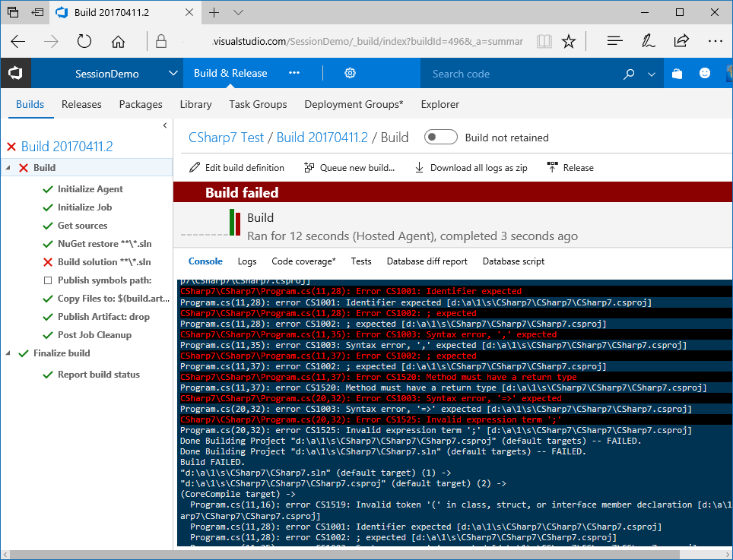The image size is (733, 560).
Task: Select the Publish Artifact: drop step
Action: 103,316
